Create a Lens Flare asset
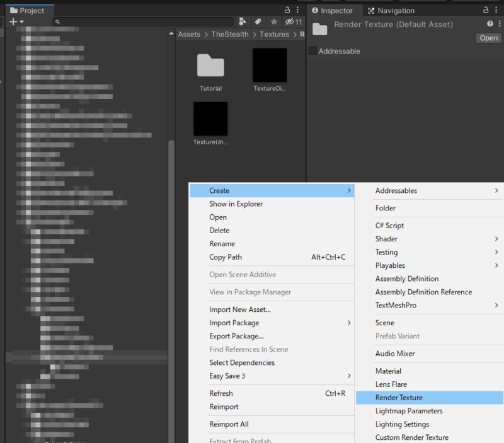The height and width of the screenshot is (443, 504). click(x=430, y=384)
